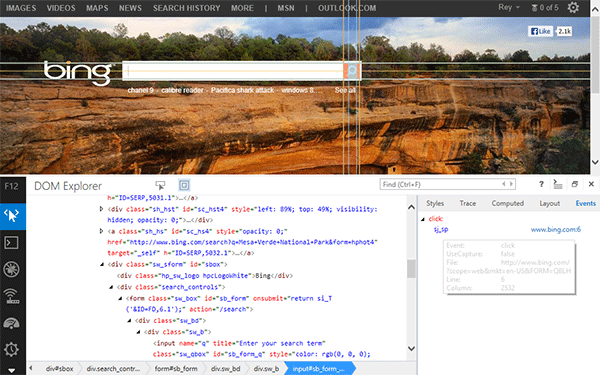Open MAPS in Bing navigation
This screenshot has width=600, height=375.
click(97, 8)
